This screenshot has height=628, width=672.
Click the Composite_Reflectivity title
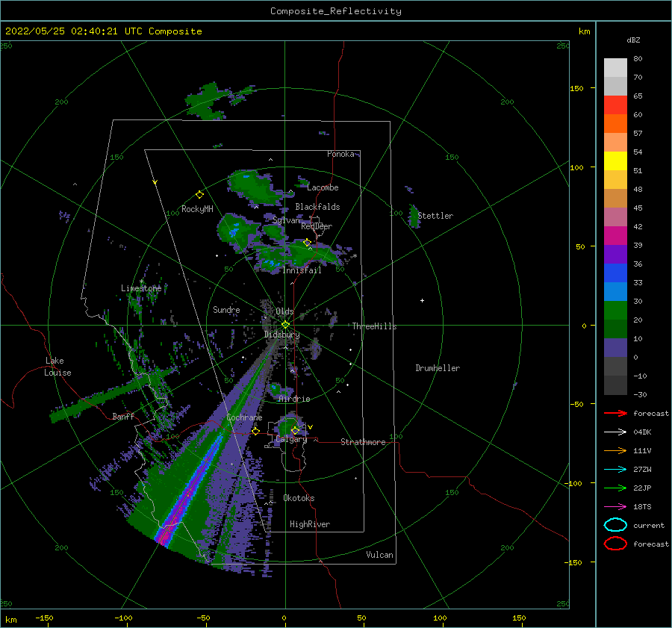click(x=336, y=11)
